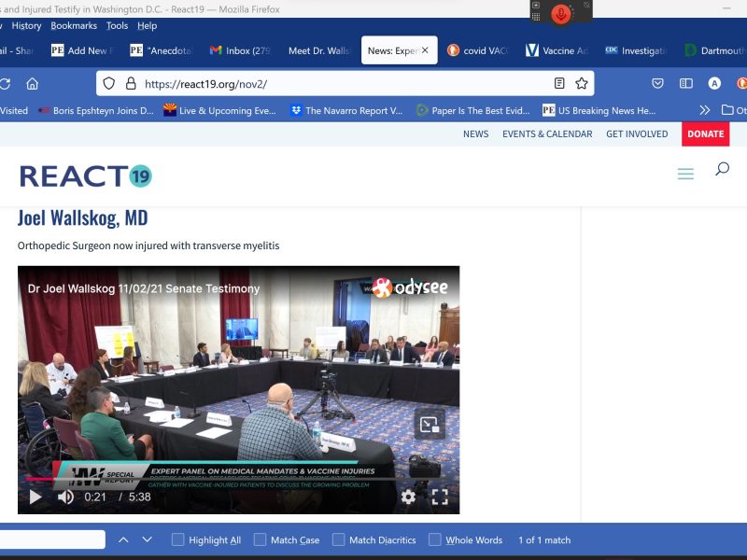The image size is (747, 560).
Task: Mute the video with the speaker icon
Action: coord(65,497)
